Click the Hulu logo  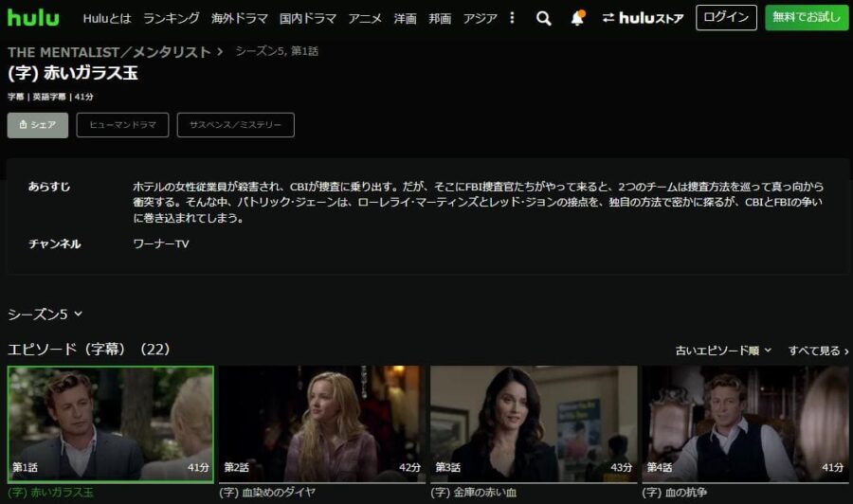33,18
